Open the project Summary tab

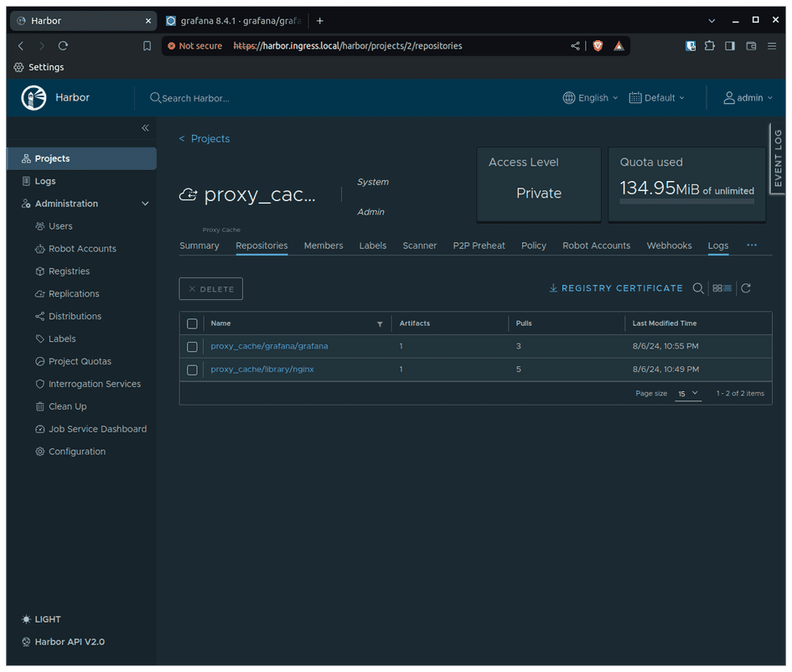199,245
